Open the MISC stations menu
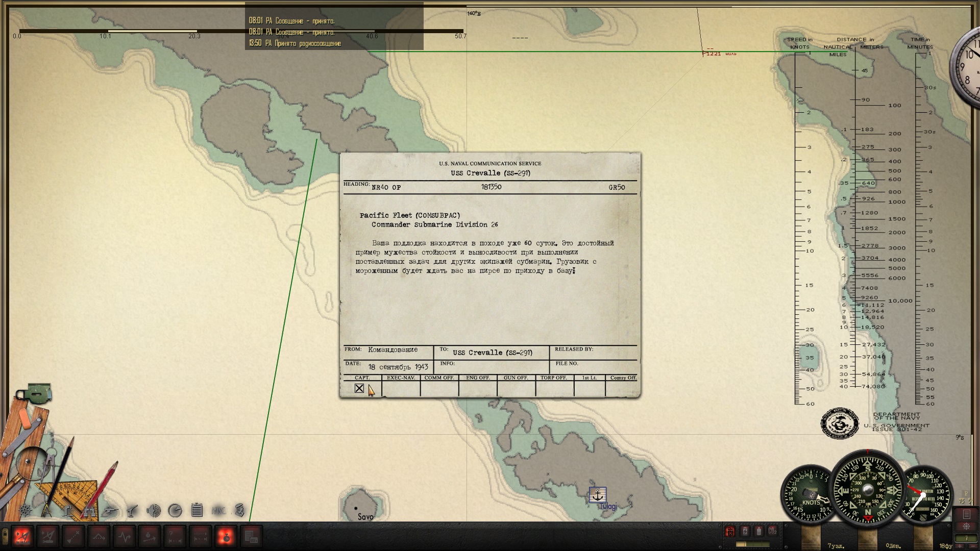This screenshot has width=980, height=551. 218,510
